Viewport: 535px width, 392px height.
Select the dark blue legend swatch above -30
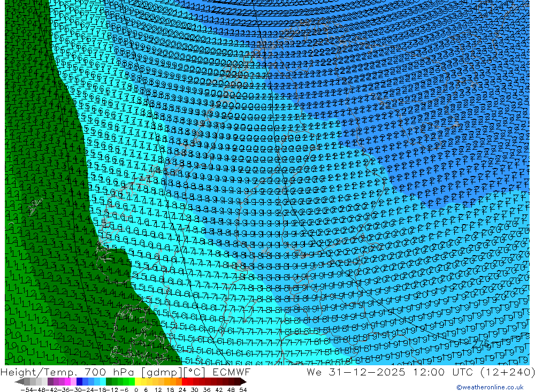pos(79,381)
